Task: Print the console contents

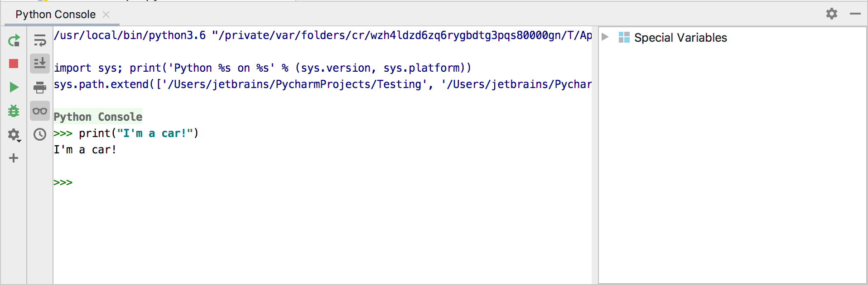Action: pyautogui.click(x=39, y=87)
